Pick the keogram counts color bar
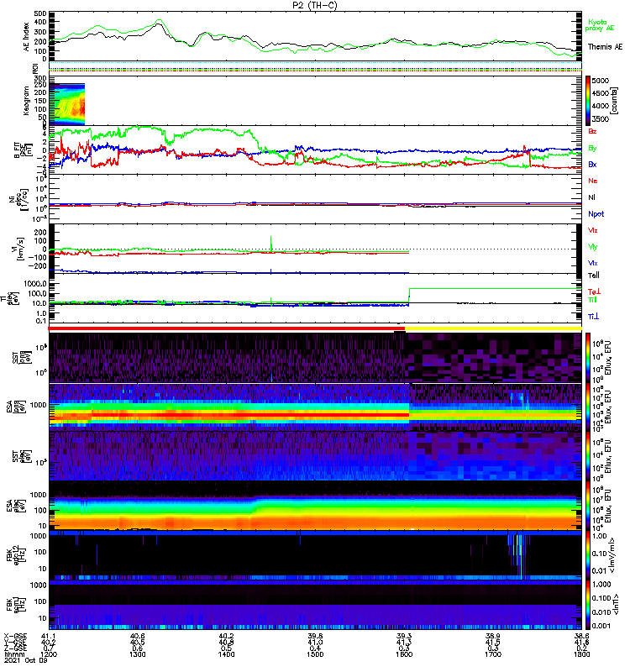 click(588, 101)
